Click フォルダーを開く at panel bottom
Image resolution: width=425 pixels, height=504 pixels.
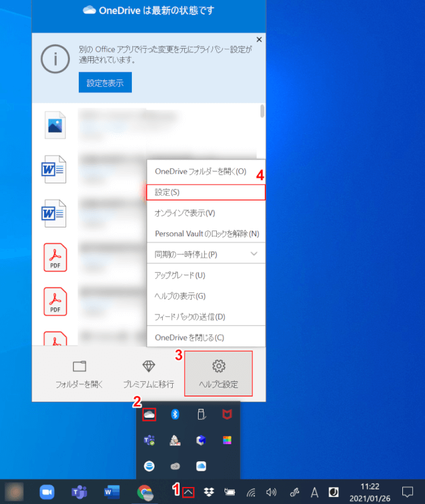click(79, 374)
